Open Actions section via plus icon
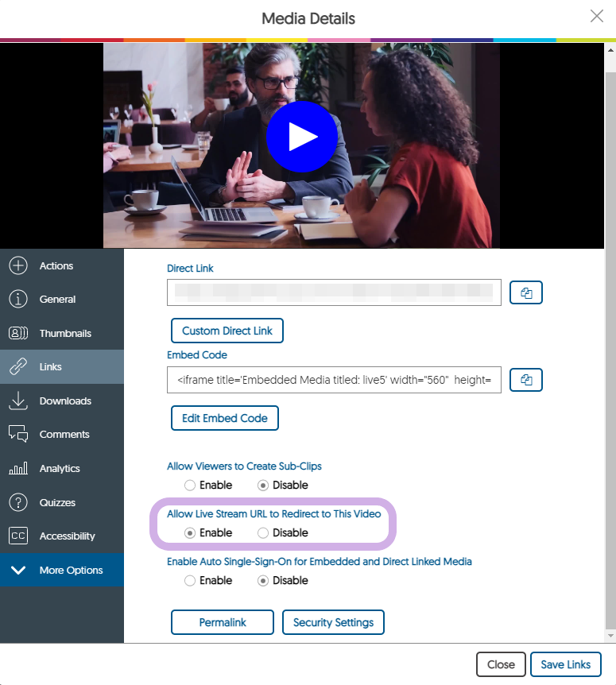616x685 pixels. click(18, 266)
